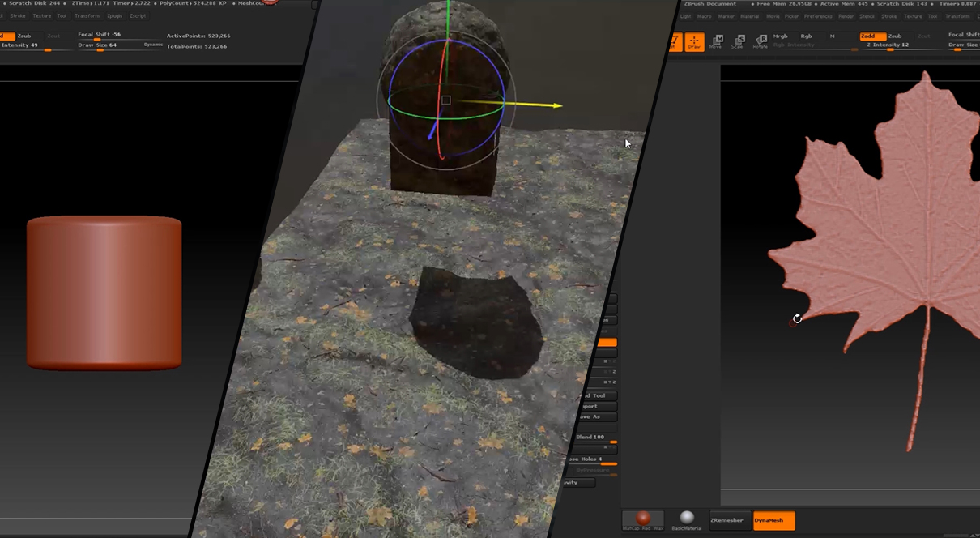
Task: Click the ZBrush Document title text
Action: click(x=710, y=3)
